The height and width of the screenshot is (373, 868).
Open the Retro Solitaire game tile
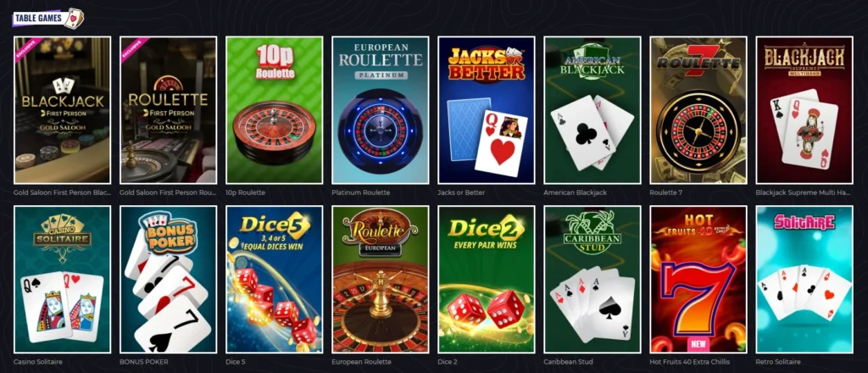point(804,280)
